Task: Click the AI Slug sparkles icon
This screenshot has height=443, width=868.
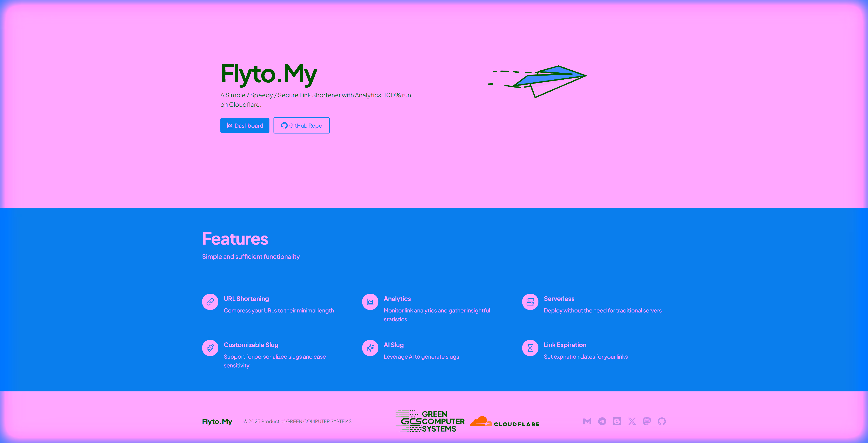Action: click(370, 348)
